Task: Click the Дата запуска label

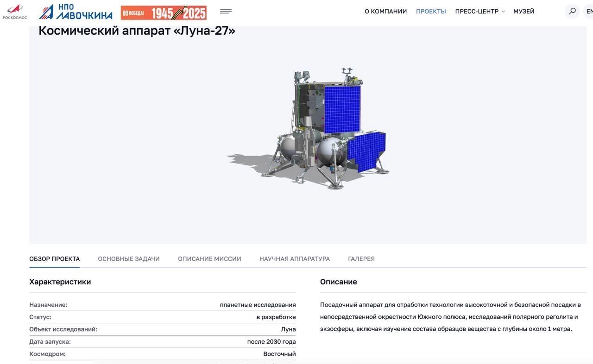Action: 50,342
